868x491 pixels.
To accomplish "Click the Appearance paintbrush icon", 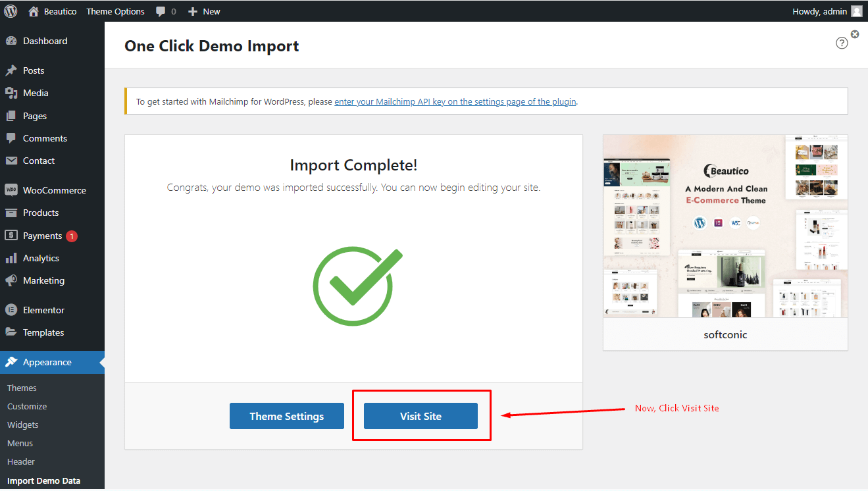I will pyautogui.click(x=11, y=362).
